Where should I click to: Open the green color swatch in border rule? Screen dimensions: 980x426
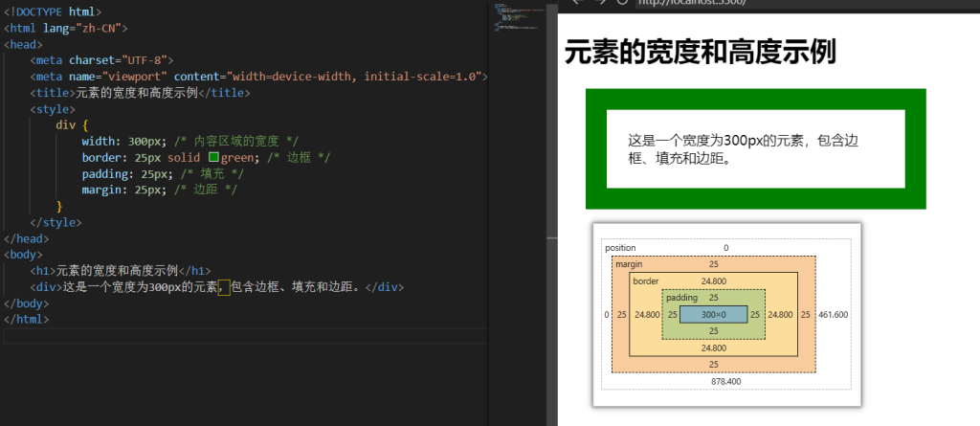214,157
